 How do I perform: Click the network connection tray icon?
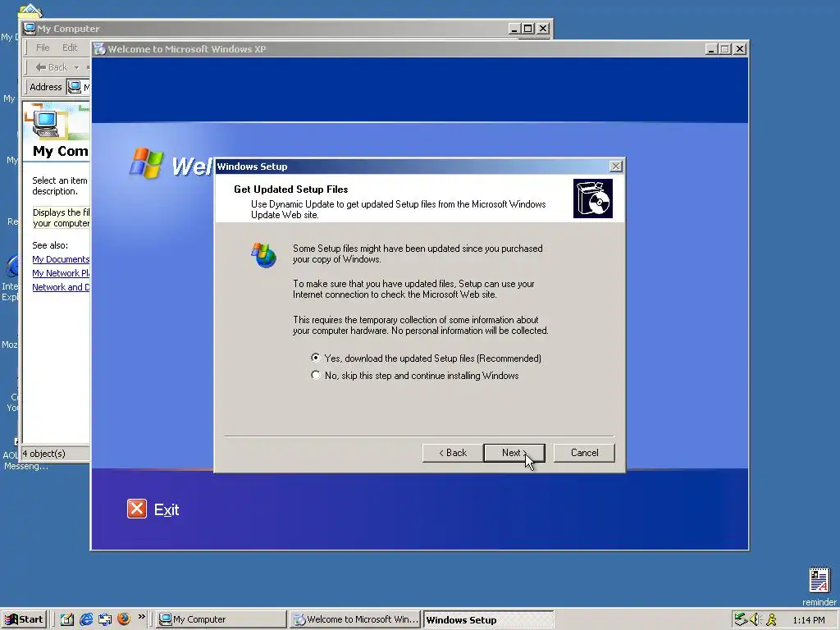(741, 619)
